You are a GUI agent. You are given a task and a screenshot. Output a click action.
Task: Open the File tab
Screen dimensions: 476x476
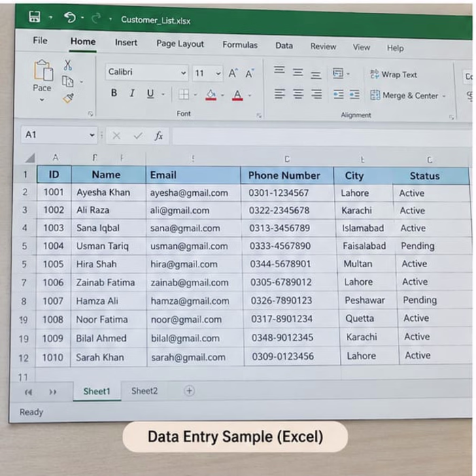(x=40, y=40)
